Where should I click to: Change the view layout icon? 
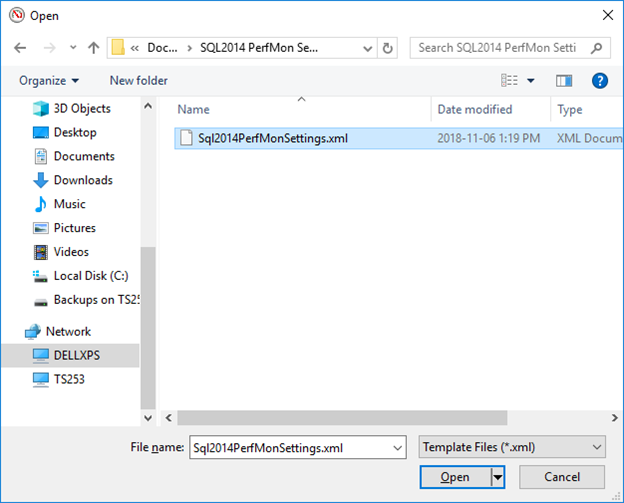coord(509,81)
